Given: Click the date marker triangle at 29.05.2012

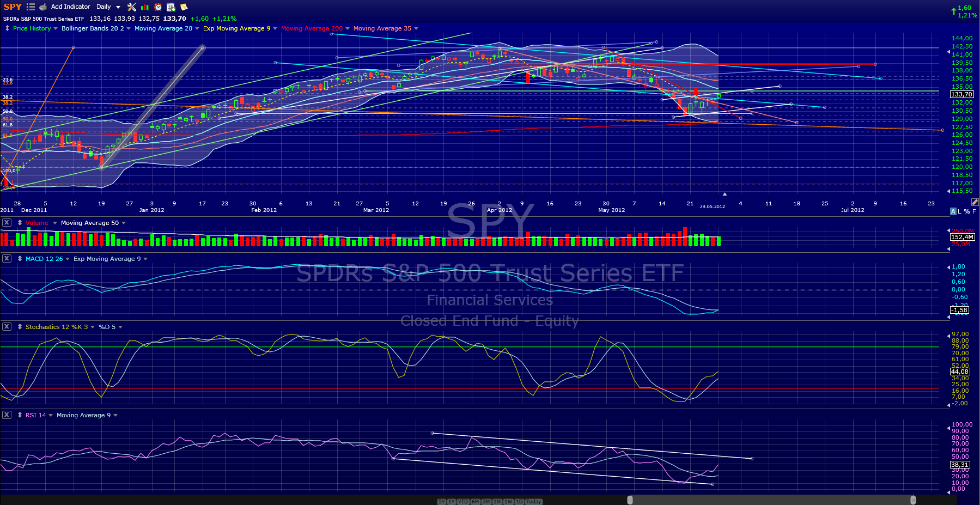Looking at the screenshot, I should [725, 194].
